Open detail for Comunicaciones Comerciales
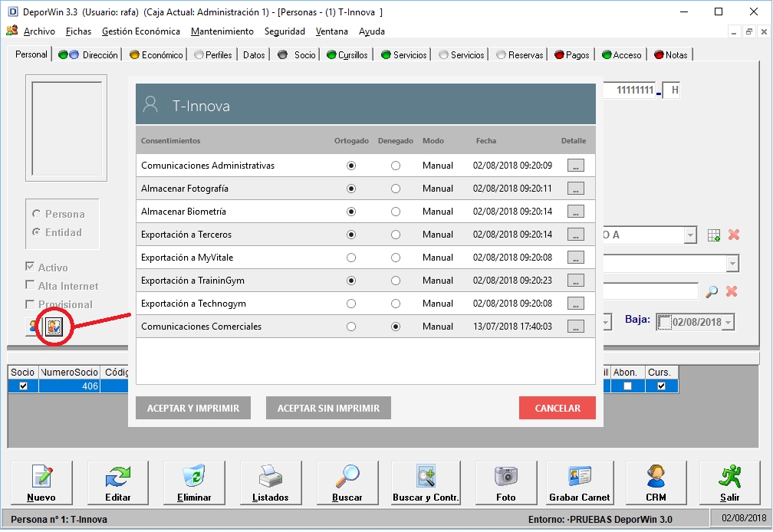This screenshot has width=773, height=532. 575,327
